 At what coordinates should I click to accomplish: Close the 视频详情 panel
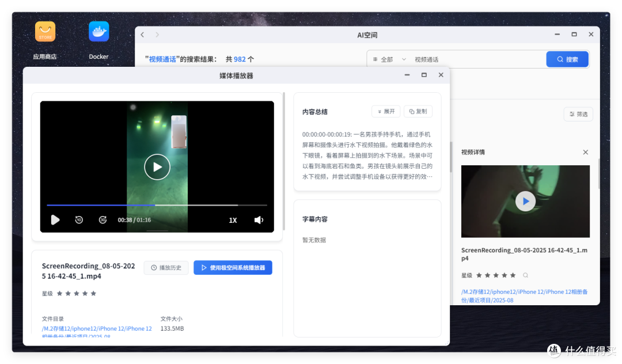tap(586, 152)
